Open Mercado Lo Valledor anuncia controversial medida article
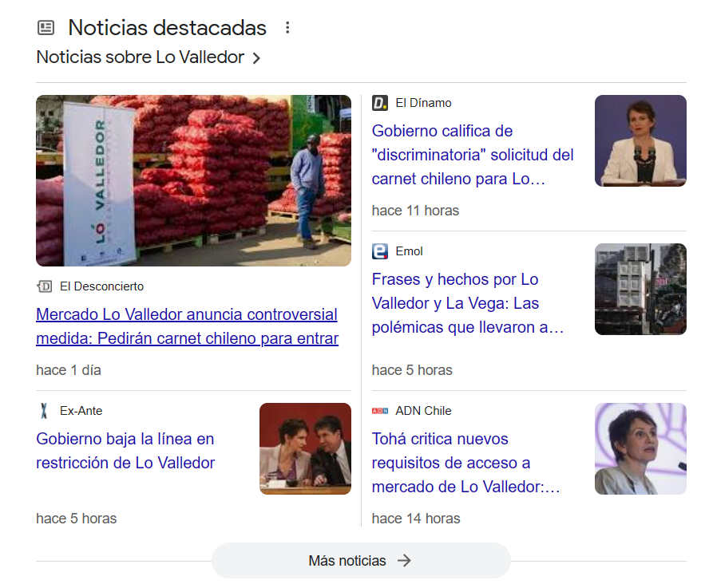The image size is (705, 588). tap(187, 326)
